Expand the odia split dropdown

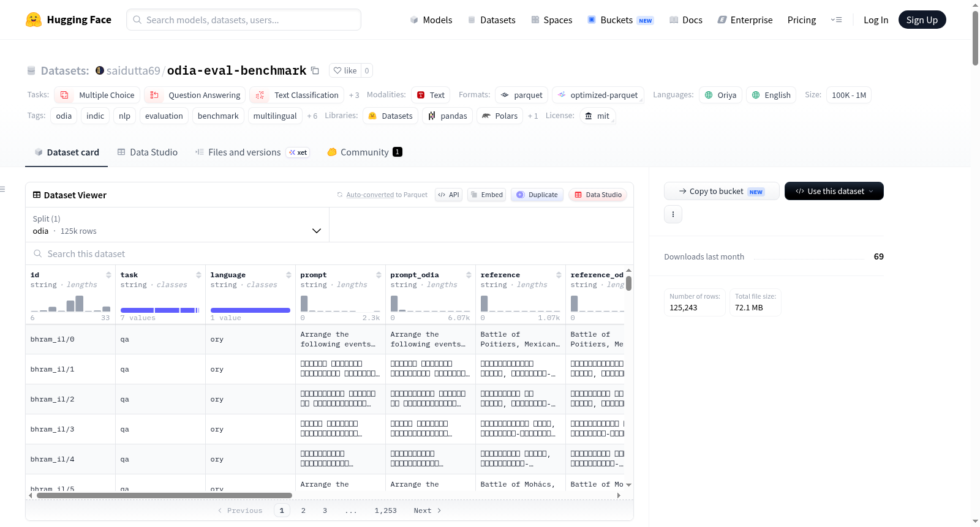[x=178, y=225]
